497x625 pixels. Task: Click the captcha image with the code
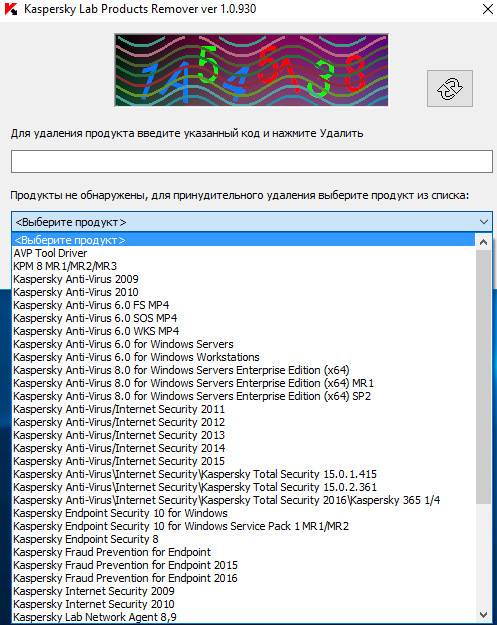[251, 70]
